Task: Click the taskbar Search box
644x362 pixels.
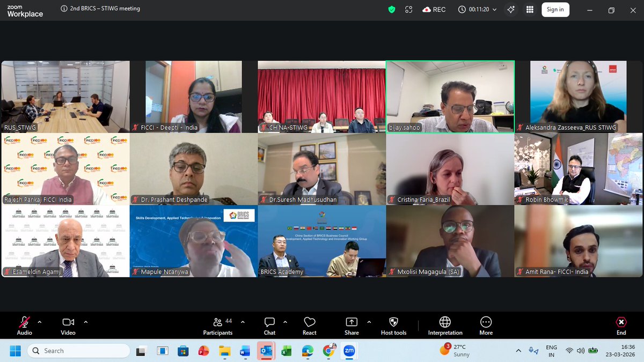Action: (x=79, y=351)
